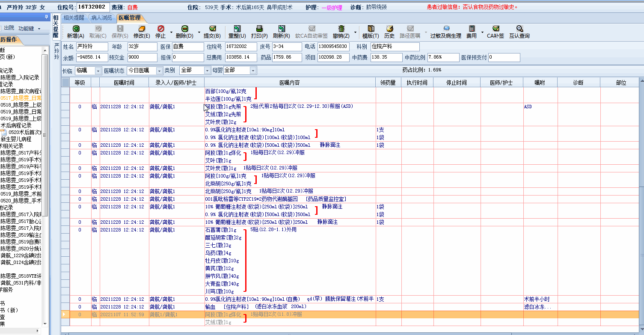Switch to the 病人浏览 tab
Image resolution: width=644 pixels, height=335 pixels.
tap(101, 18)
